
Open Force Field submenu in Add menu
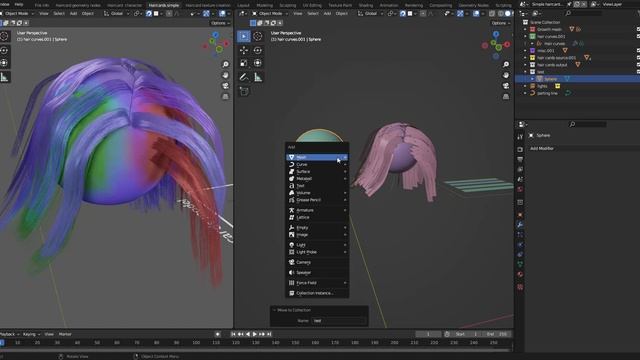317,283
